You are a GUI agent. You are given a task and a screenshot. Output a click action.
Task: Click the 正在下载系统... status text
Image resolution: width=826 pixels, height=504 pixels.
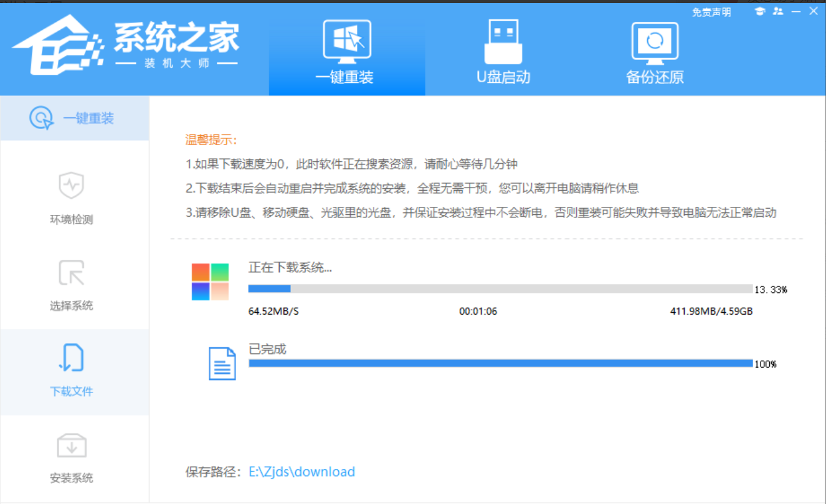(x=290, y=268)
